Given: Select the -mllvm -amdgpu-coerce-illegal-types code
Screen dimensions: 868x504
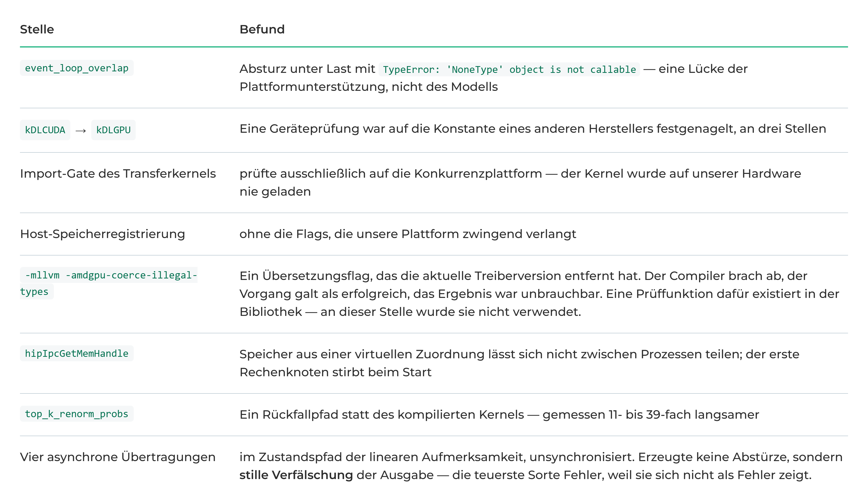Looking at the screenshot, I should [109, 283].
